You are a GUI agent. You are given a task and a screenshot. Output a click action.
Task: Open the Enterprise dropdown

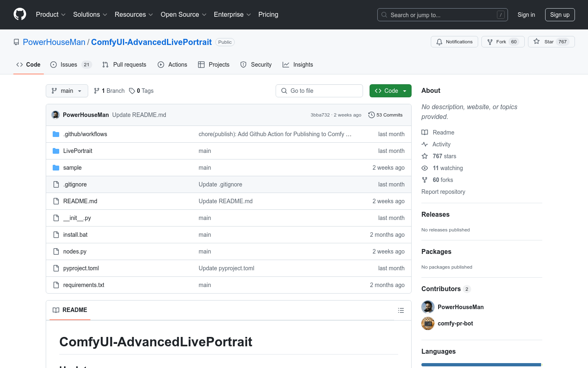[x=232, y=15]
